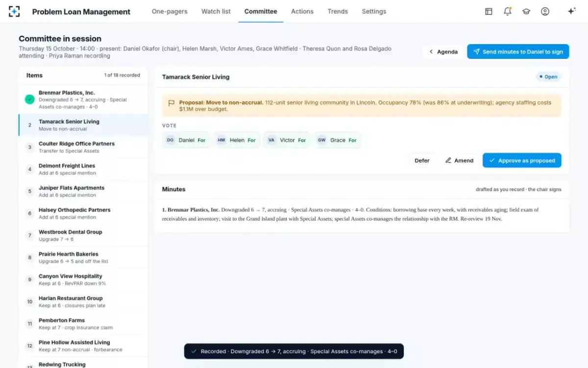Click Grace's GW avatar
588x368 pixels.
pos(321,140)
